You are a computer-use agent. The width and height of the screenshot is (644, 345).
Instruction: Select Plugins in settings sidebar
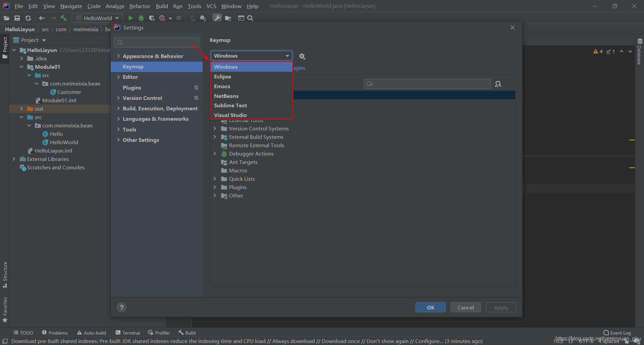[132, 88]
